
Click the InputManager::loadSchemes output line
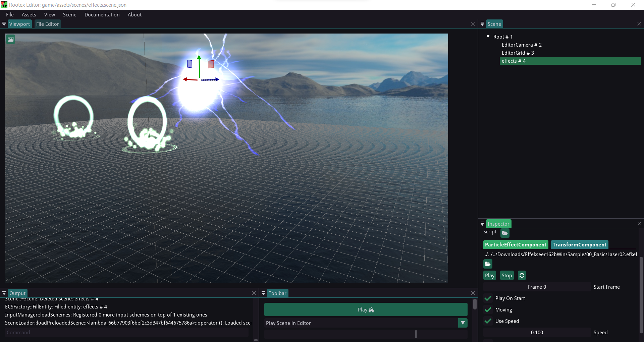106,315
